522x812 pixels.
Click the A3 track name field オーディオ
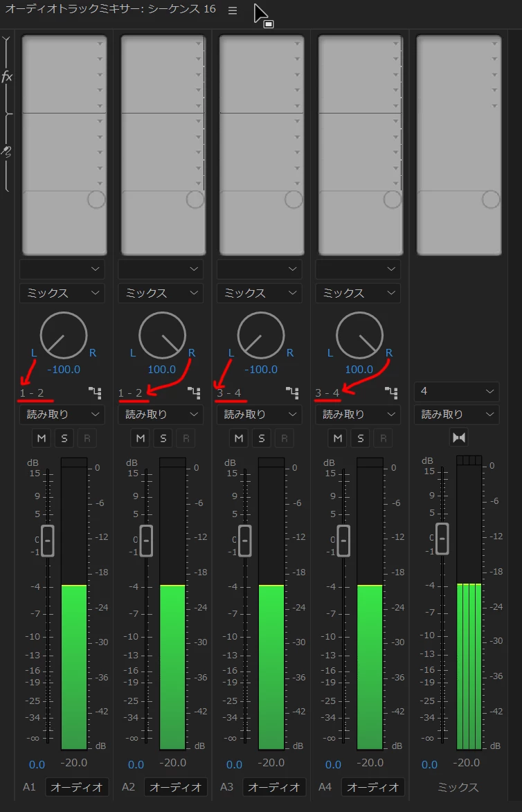click(x=274, y=787)
